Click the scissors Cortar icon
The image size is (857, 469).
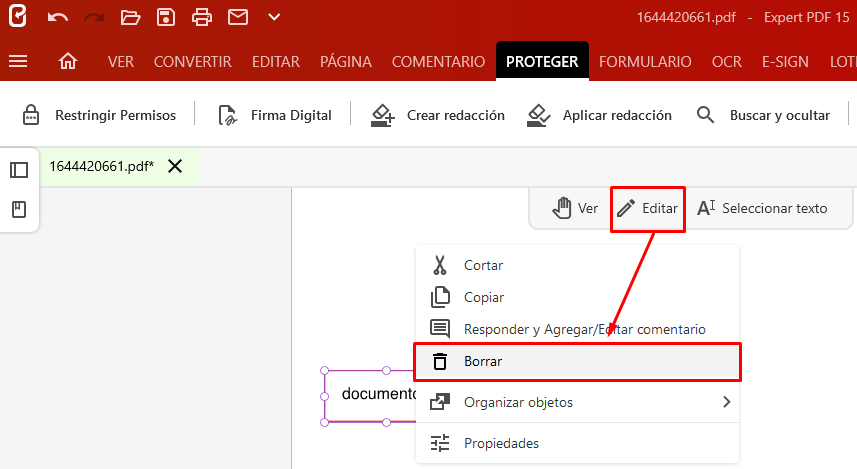439,265
